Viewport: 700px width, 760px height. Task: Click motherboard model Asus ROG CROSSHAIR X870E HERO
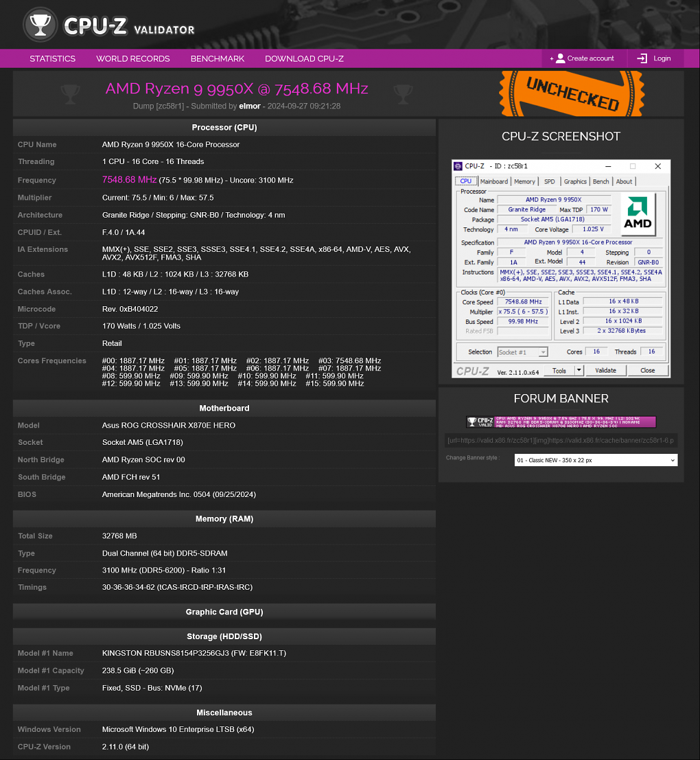(169, 425)
